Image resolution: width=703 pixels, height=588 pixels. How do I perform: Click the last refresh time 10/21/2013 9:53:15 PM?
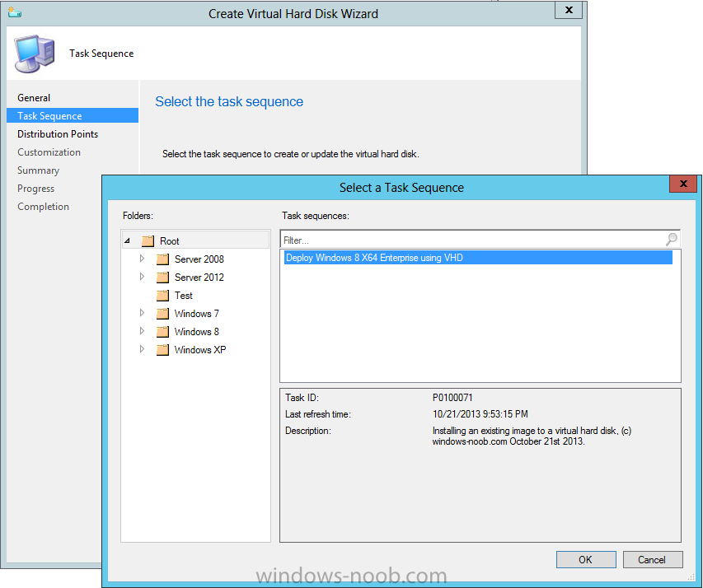480,414
